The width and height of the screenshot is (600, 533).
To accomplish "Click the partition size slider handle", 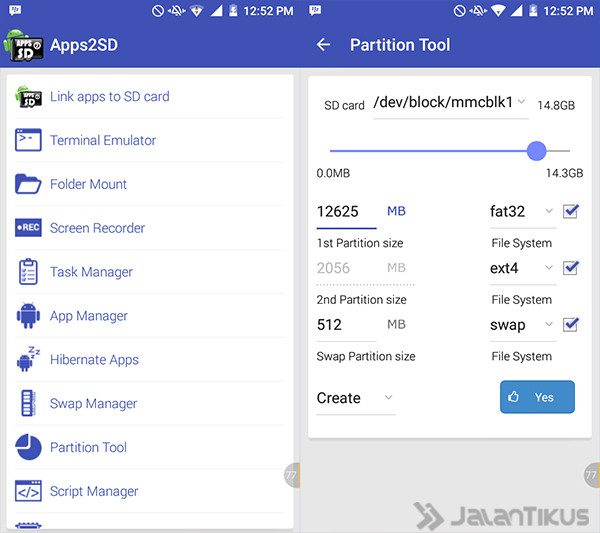I will (x=536, y=151).
